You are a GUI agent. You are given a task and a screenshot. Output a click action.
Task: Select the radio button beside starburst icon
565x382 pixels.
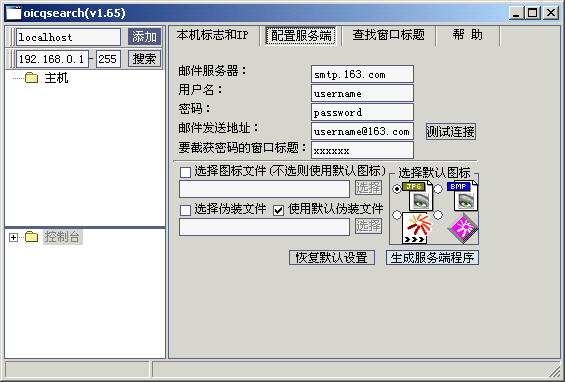coord(397,215)
